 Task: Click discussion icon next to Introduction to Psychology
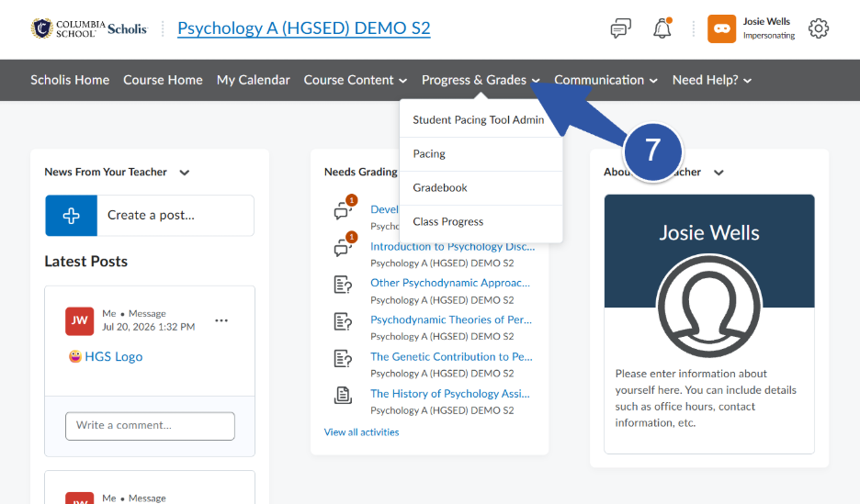pyautogui.click(x=344, y=246)
